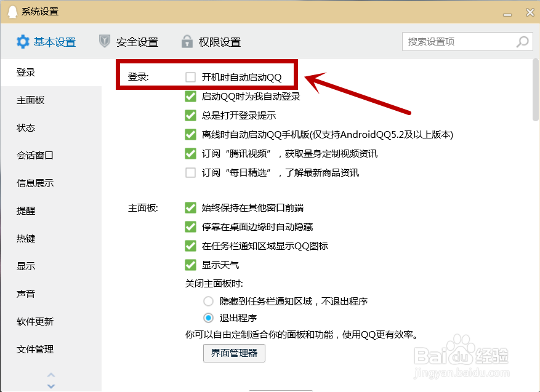Click the 关闭主面板时 label
Screen dimensions: 540x392
[214, 284]
